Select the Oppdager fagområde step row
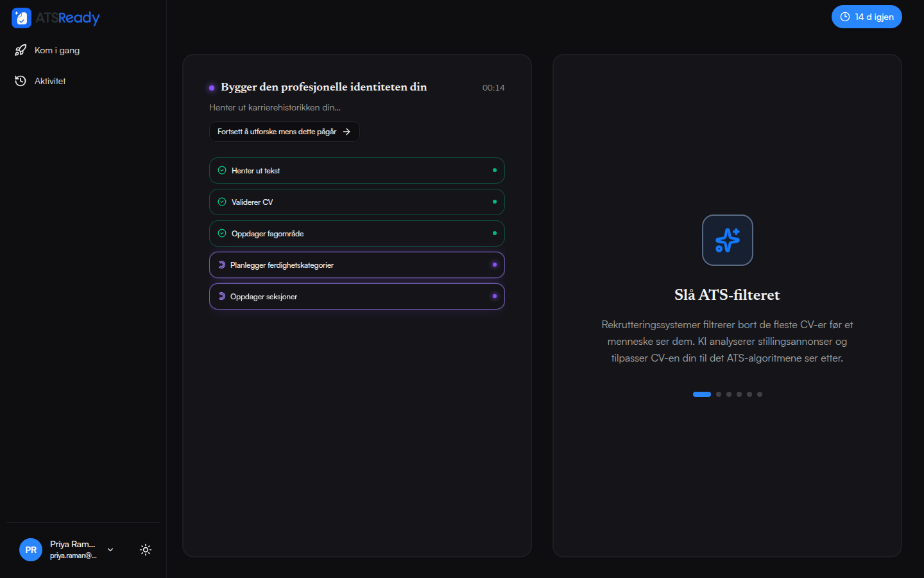924x578 pixels. 357,233
